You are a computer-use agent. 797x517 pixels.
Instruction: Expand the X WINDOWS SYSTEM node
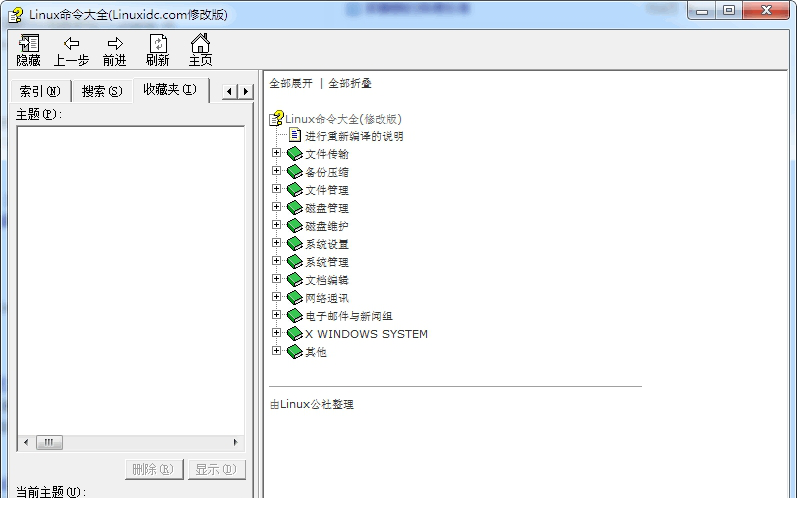(276, 332)
